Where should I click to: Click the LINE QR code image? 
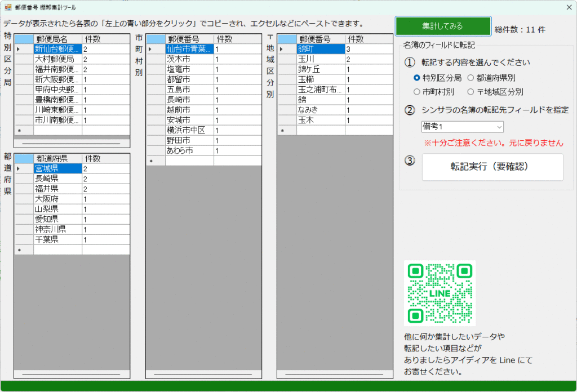(440, 293)
